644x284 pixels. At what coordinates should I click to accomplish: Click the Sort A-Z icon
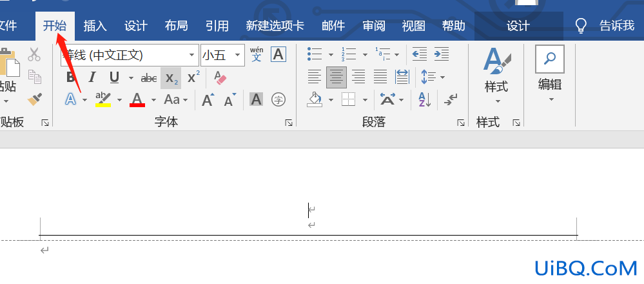(424, 99)
